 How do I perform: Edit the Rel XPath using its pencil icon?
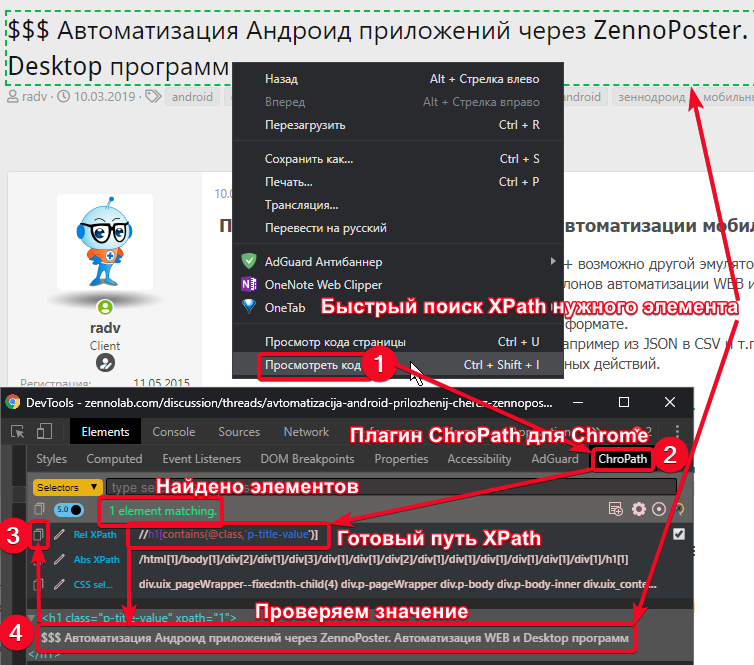(x=60, y=534)
